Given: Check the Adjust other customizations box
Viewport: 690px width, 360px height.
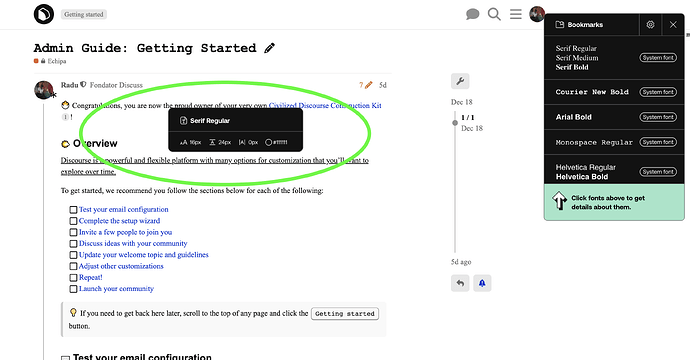Looking at the screenshot, I should [x=73, y=266].
